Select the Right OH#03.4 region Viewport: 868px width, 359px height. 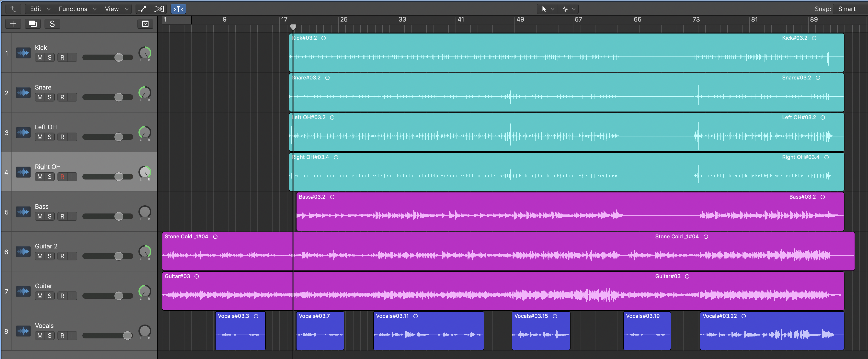(566, 172)
